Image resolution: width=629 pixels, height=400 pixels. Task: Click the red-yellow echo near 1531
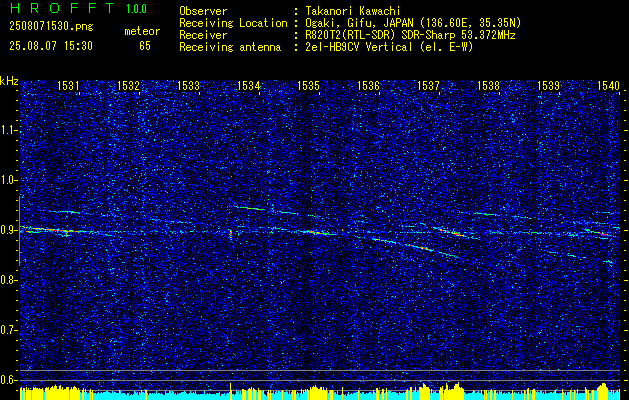50,229
